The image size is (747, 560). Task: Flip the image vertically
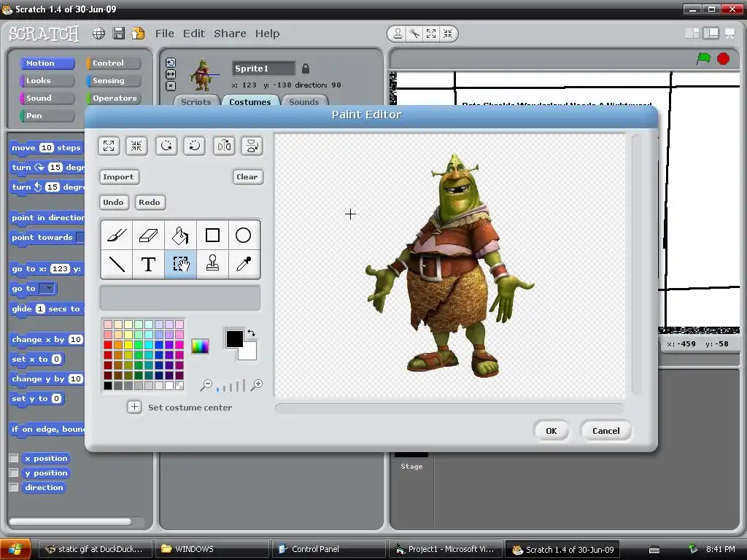252,146
